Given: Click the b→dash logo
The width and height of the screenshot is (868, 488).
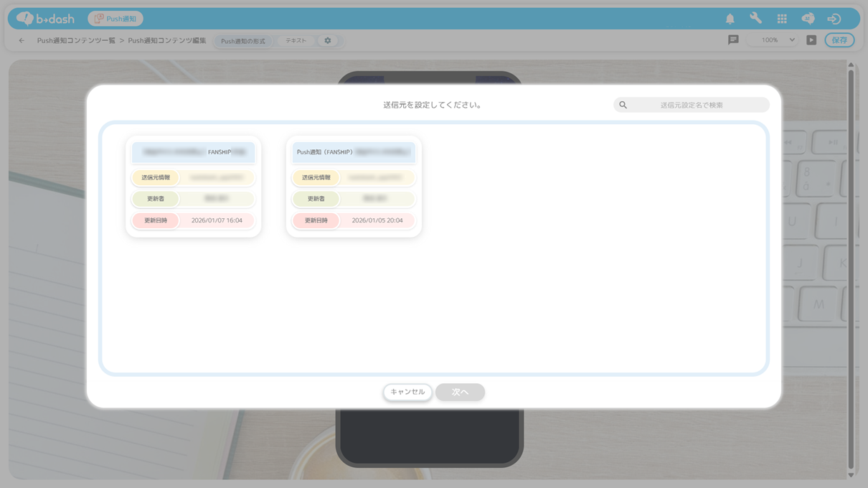Looking at the screenshot, I should point(44,19).
